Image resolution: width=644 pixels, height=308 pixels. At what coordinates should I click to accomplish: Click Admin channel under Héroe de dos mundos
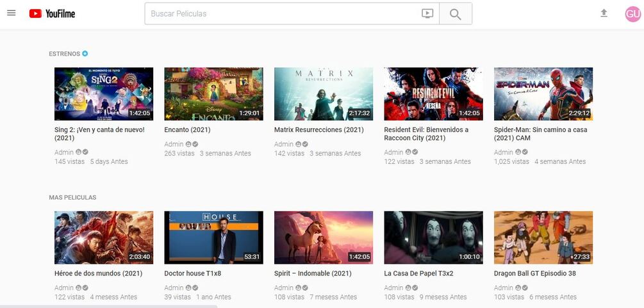coord(64,288)
